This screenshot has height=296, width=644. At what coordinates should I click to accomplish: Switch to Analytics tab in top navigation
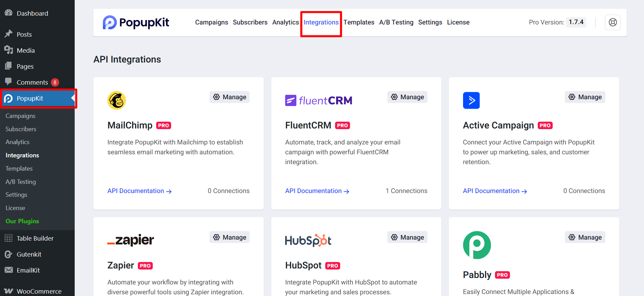286,22
